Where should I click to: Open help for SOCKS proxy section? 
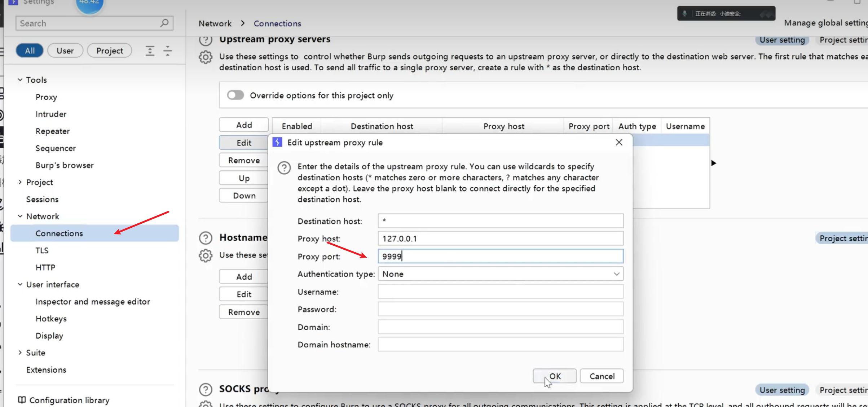206,389
